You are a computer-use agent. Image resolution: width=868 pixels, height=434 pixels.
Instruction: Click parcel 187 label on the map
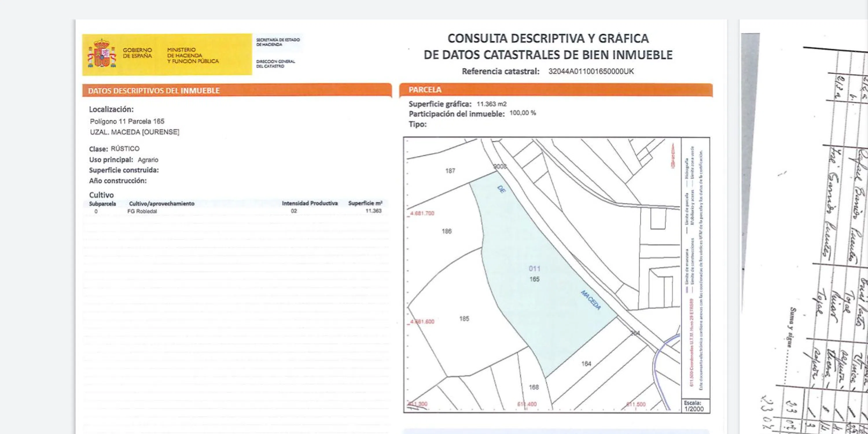(x=450, y=171)
